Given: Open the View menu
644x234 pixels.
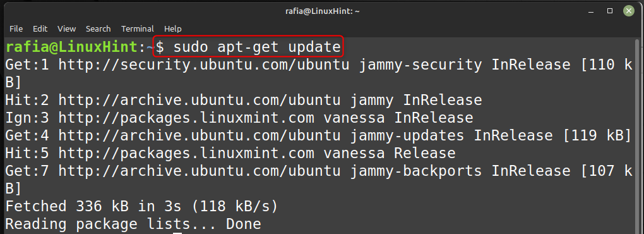Looking at the screenshot, I should click(x=66, y=29).
